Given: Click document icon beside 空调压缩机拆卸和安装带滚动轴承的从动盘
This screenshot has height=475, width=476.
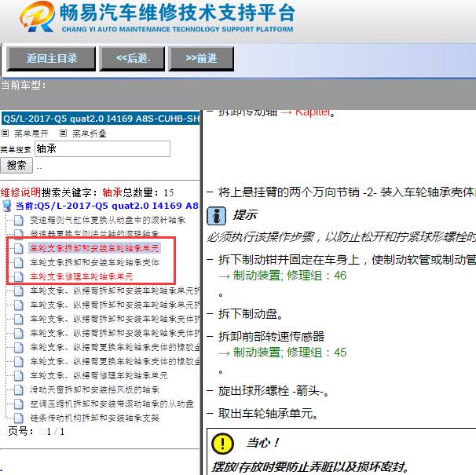Looking at the screenshot, I should [x=19, y=404].
